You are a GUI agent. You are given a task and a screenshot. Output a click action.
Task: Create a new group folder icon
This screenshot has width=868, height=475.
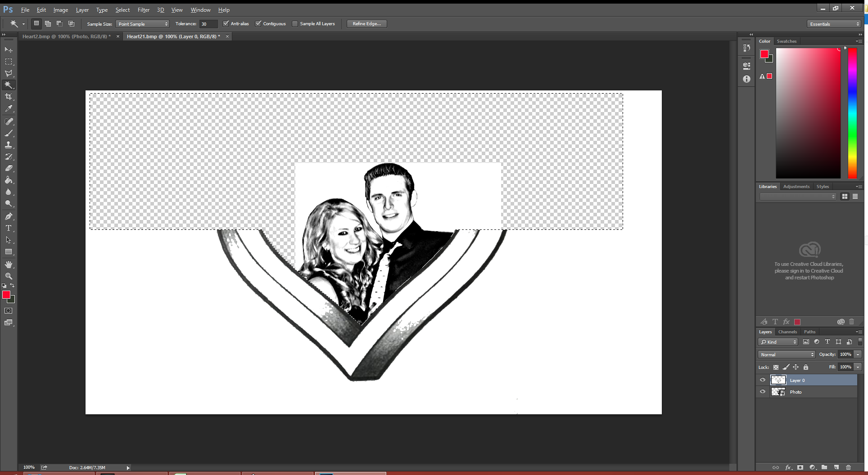pyautogui.click(x=824, y=467)
